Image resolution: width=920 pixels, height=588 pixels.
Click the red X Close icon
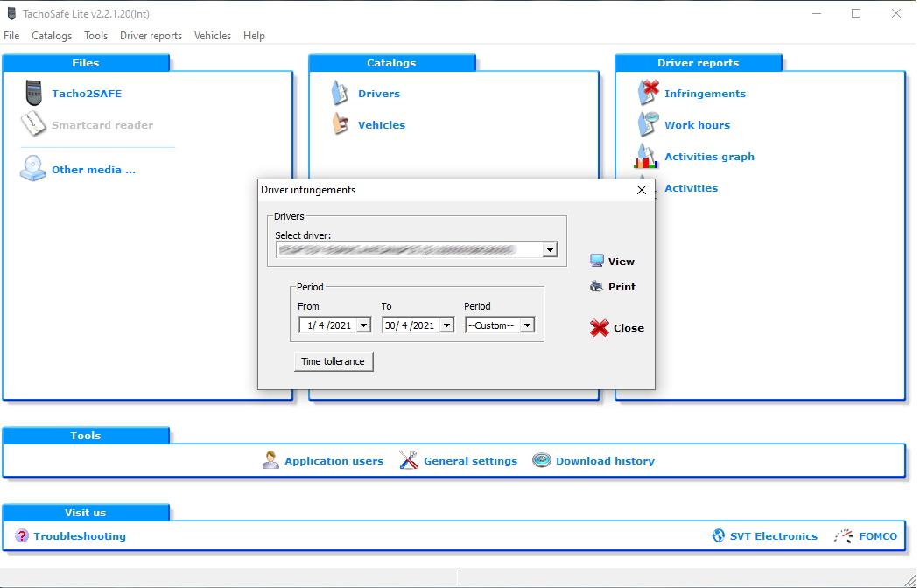(x=600, y=328)
